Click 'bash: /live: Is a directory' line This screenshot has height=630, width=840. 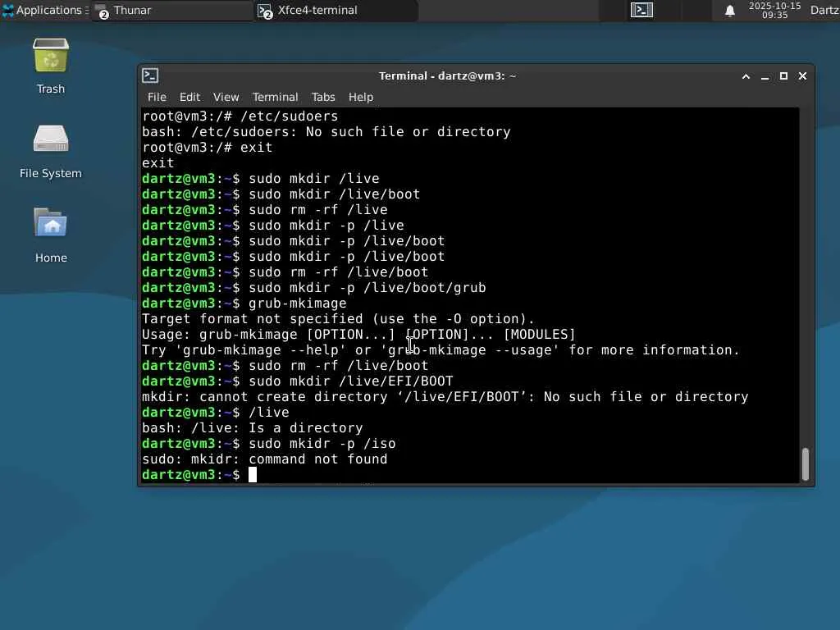pos(252,428)
